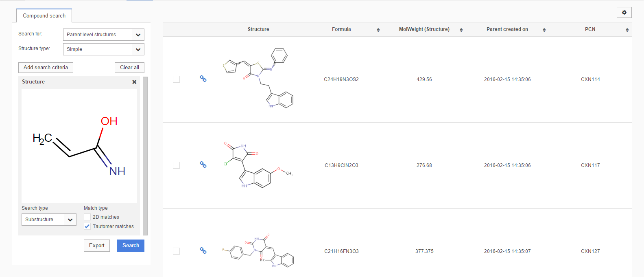The width and height of the screenshot is (644, 277).
Task: Open the acrylamide structure drawing in the editor
Action: pos(79,145)
